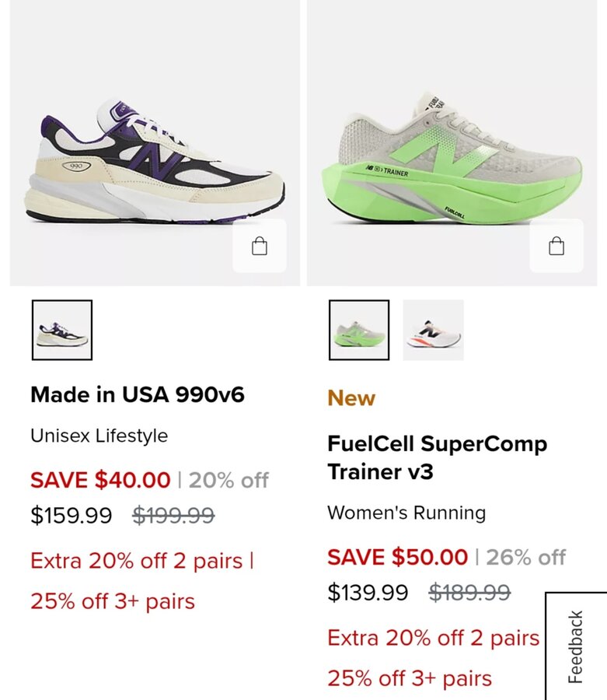This screenshot has width=607, height=700.
Task: Click the SAVE $50.00 label
Action: [x=397, y=557]
